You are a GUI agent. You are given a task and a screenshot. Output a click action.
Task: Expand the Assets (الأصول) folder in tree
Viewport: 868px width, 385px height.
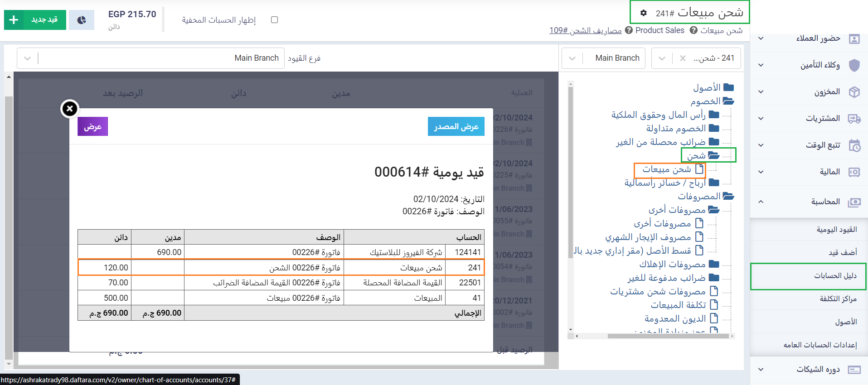[x=728, y=87]
